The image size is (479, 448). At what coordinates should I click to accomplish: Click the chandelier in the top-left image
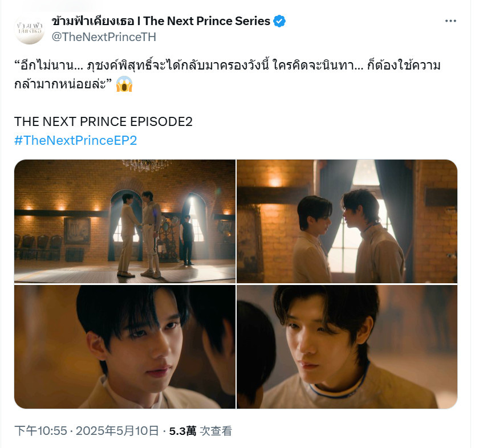(x=146, y=165)
